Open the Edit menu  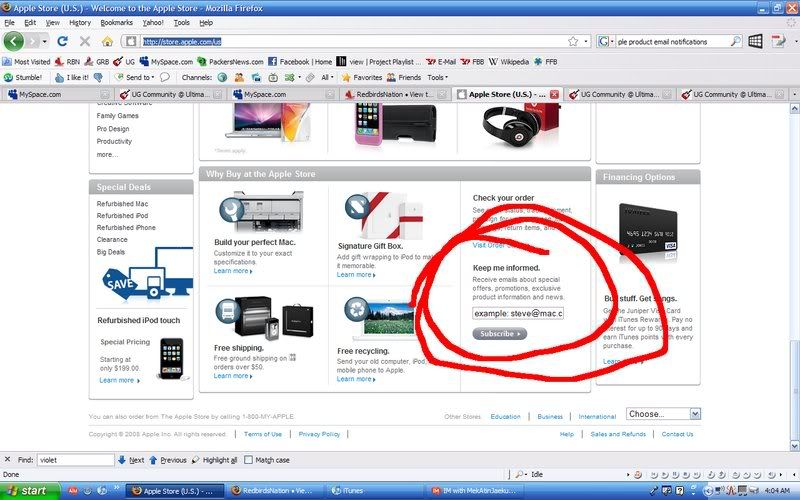point(30,22)
